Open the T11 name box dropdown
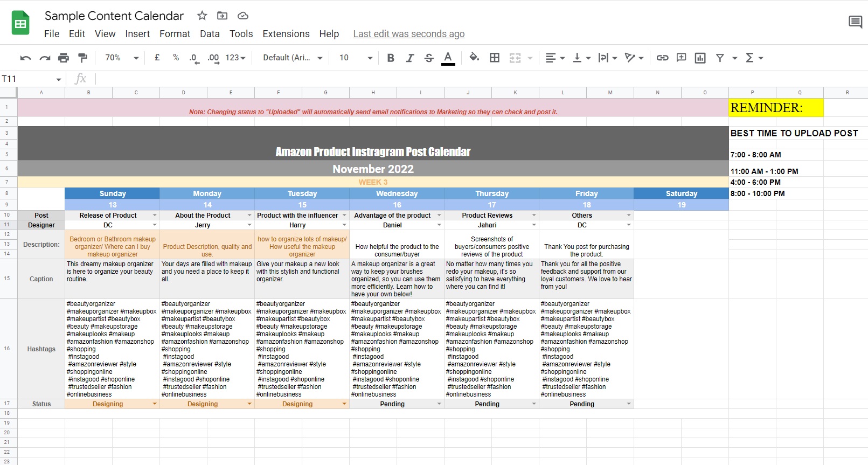Screen dimensions: 868x465 (58, 79)
